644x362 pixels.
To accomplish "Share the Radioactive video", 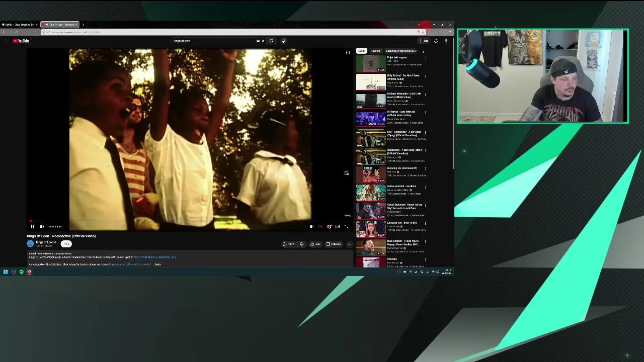I will tap(315, 244).
